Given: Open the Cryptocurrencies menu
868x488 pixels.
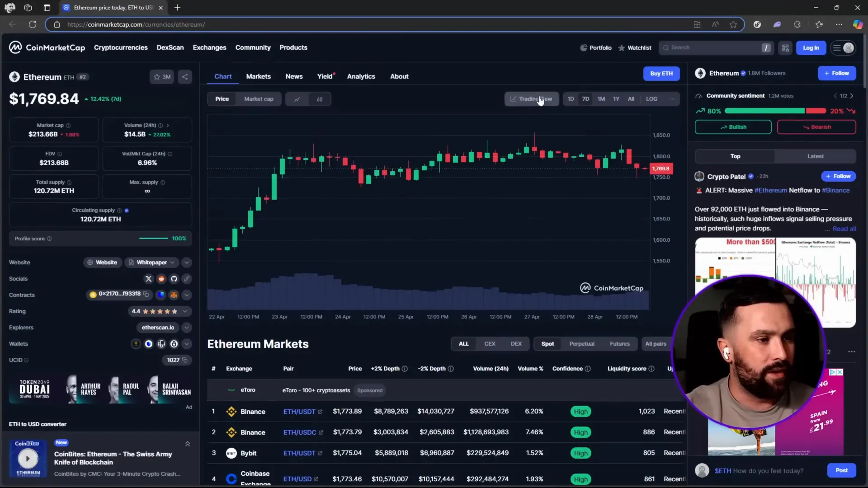Looking at the screenshot, I should pos(121,47).
